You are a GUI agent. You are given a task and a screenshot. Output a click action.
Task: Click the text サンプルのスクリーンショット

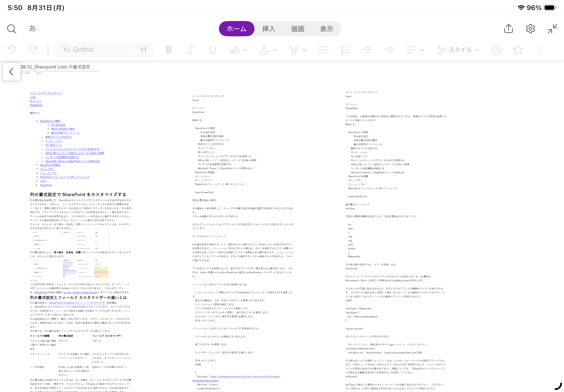tap(209, 237)
